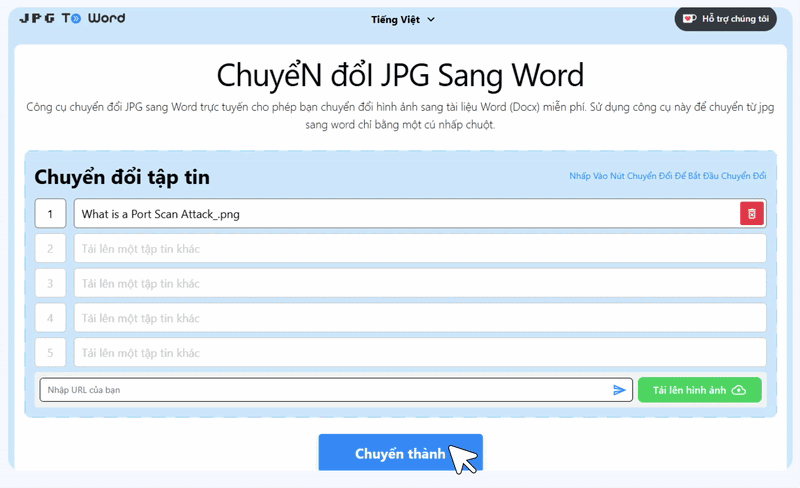Open the Tiếng Việt language dropdown
This screenshot has width=800, height=488.
403,19
